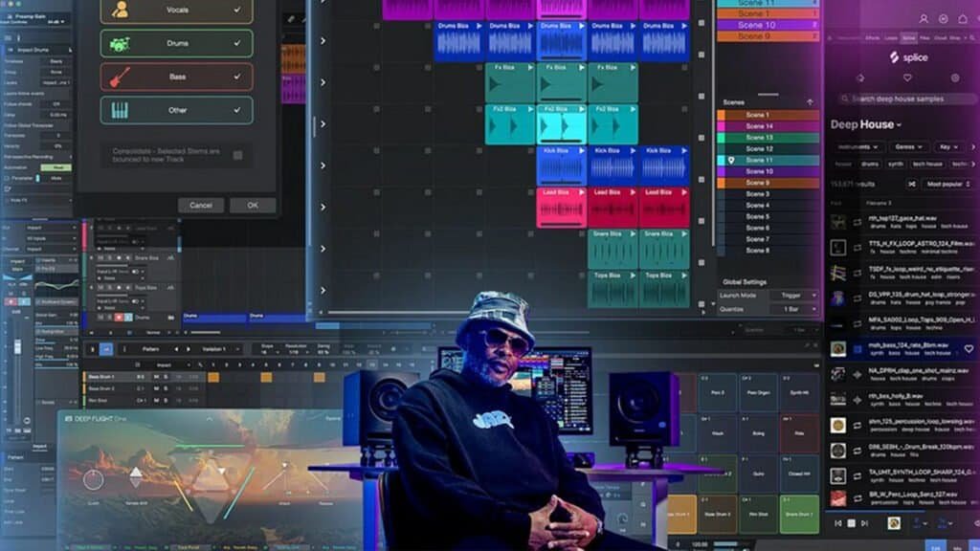Click Cancel in the stems dialog
This screenshot has height=551, width=980.
201,205
